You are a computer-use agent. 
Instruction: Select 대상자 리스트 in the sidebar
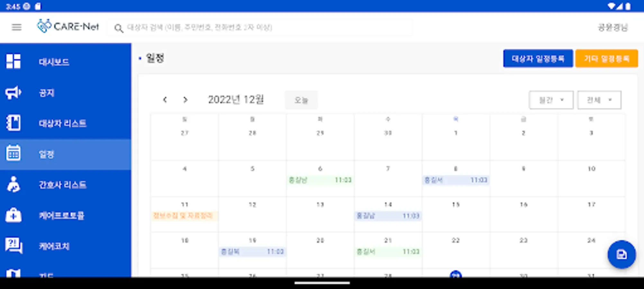65,123
